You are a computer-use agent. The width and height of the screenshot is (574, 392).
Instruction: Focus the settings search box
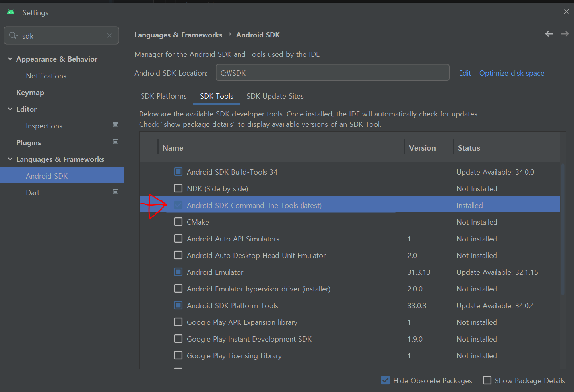[x=62, y=36]
